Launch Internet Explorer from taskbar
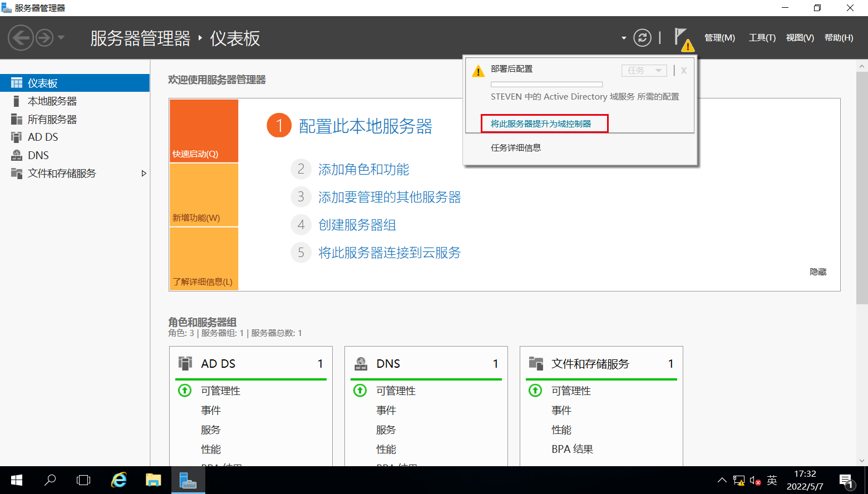Screen dimensions: 868x494 (x=119, y=480)
